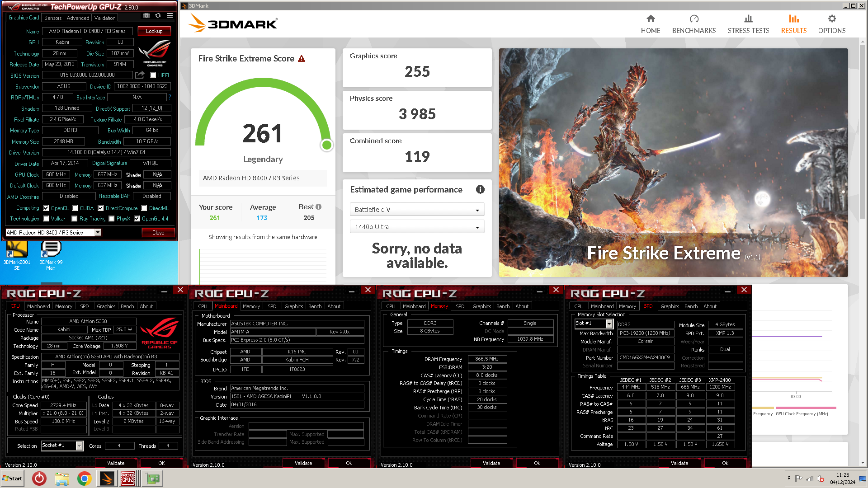
Task: Click OK in the CPU tab CPU-Z window
Action: pos(161,463)
